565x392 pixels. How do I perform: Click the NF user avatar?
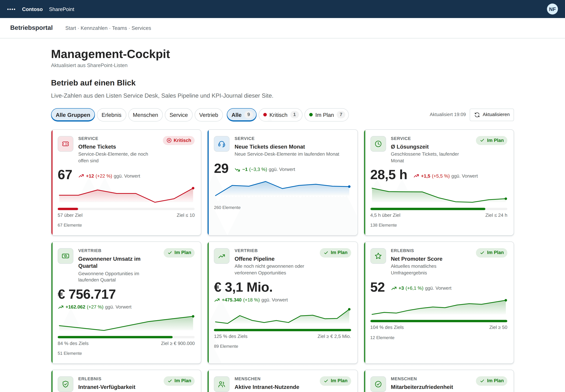coord(552,9)
